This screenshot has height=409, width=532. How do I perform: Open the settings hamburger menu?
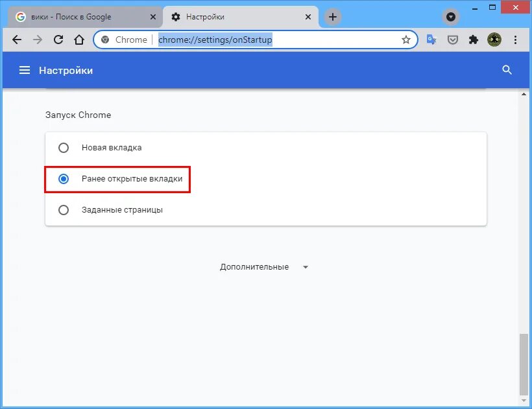pos(25,70)
